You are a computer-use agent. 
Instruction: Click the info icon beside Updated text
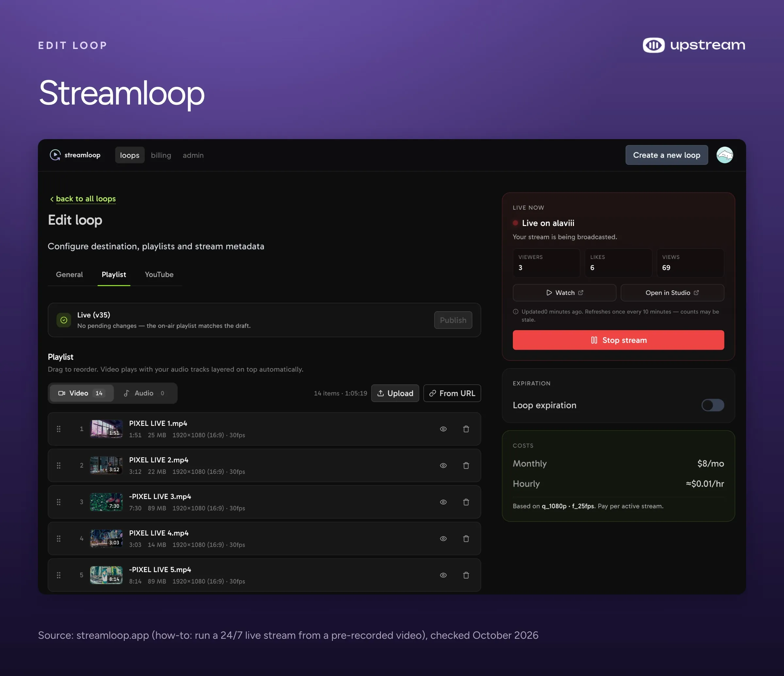(515, 312)
